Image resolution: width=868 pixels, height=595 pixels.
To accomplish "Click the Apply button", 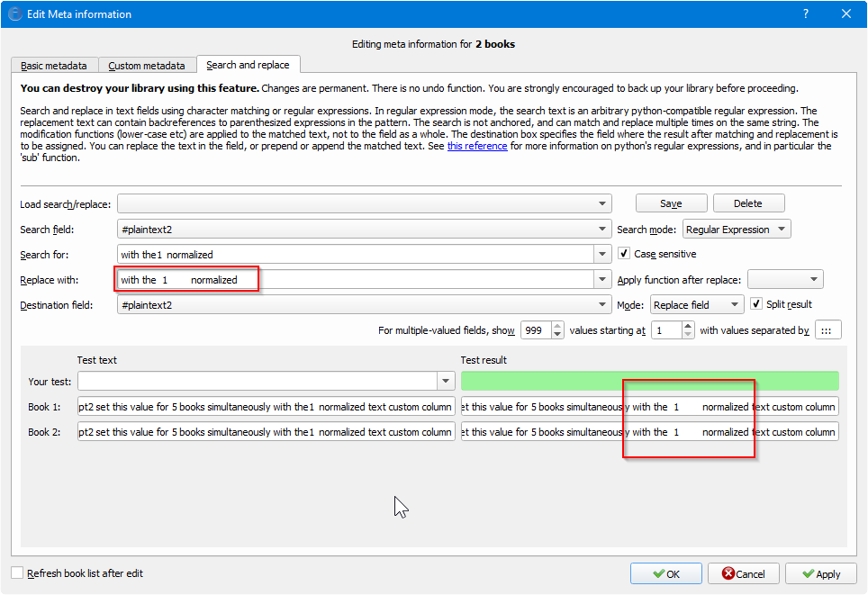I will tap(821, 573).
